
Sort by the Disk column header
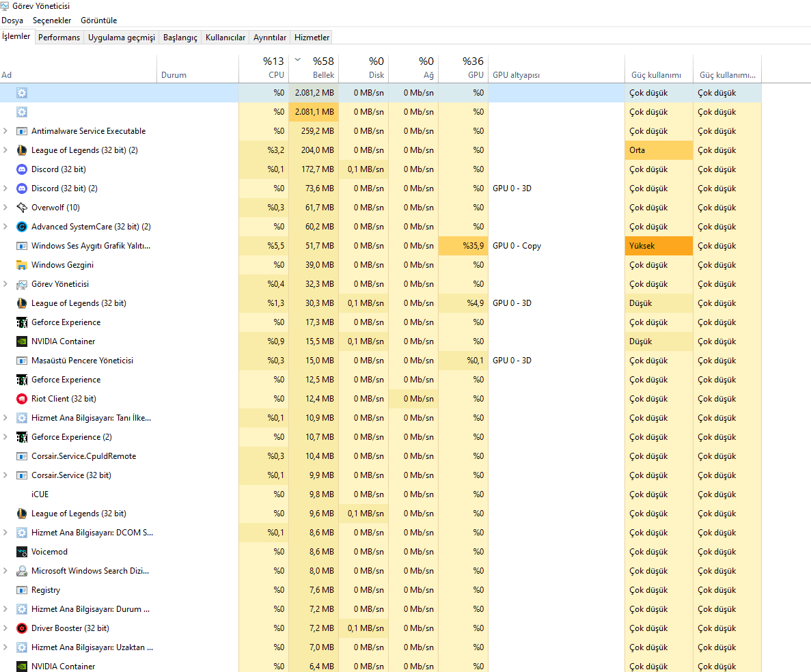pos(363,68)
